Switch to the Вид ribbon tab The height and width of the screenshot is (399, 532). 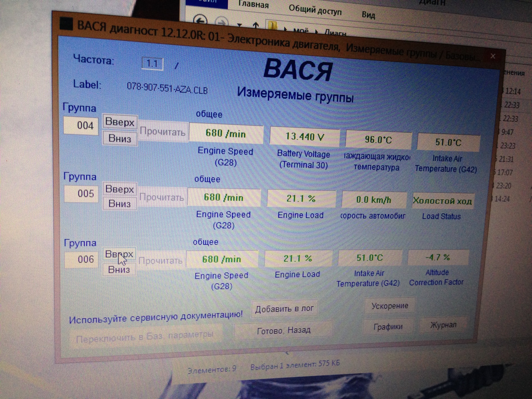click(368, 15)
